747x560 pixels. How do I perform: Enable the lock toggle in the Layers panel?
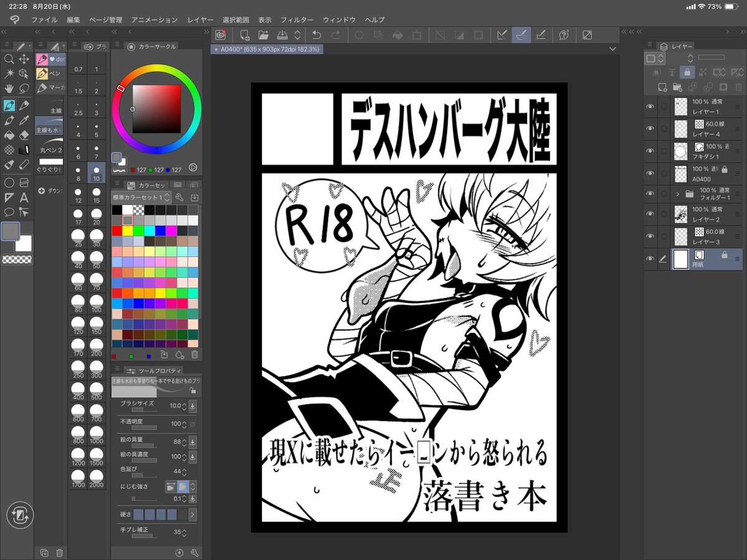click(x=687, y=71)
